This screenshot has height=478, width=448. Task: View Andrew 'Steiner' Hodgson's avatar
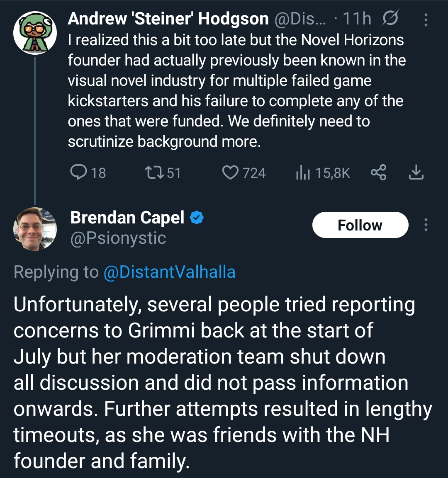[35, 33]
